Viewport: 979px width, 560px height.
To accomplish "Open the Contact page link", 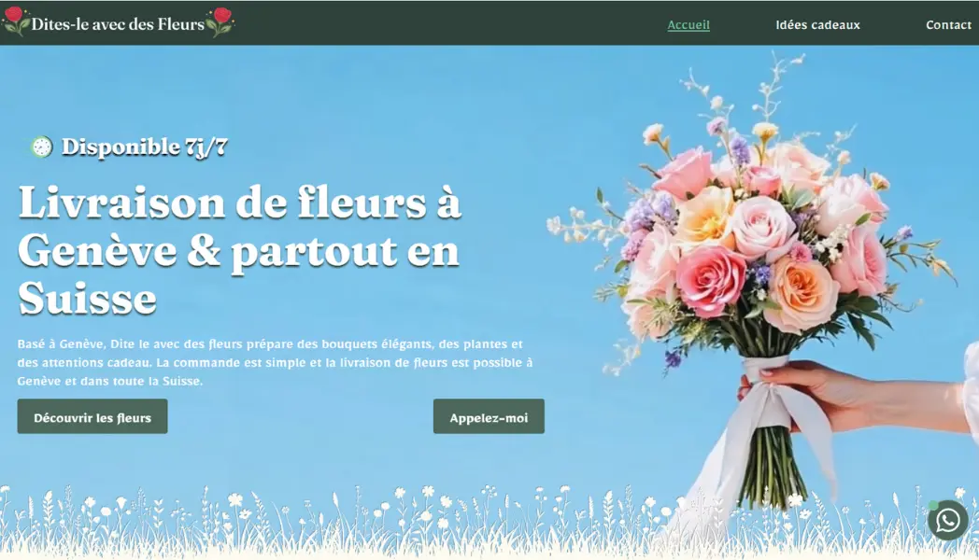I will point(949,24).
